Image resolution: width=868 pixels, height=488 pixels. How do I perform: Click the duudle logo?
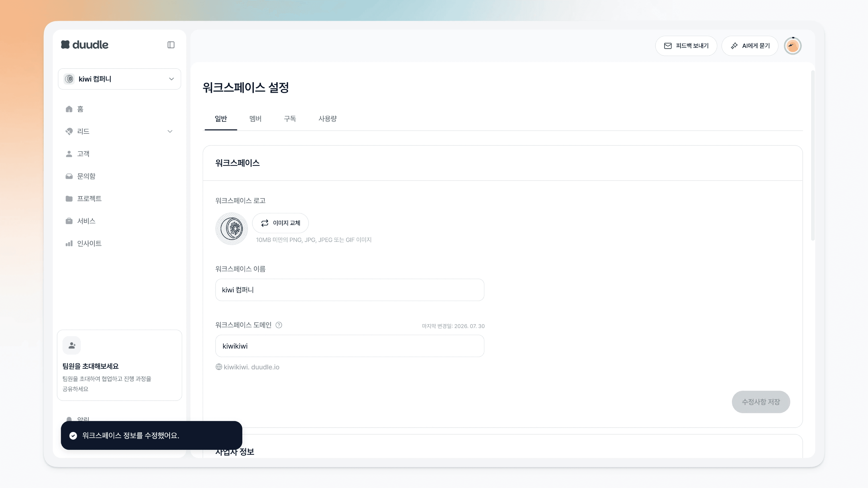point(85,45)
